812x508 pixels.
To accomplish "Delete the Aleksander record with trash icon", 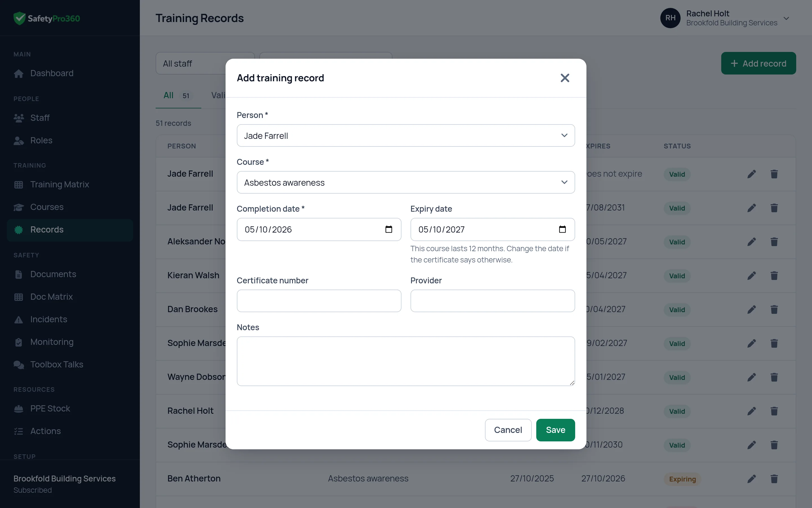I will [774, 242].
